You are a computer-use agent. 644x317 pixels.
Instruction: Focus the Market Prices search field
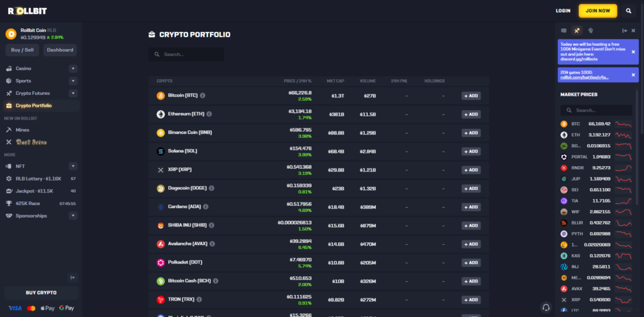click(596, 111)
